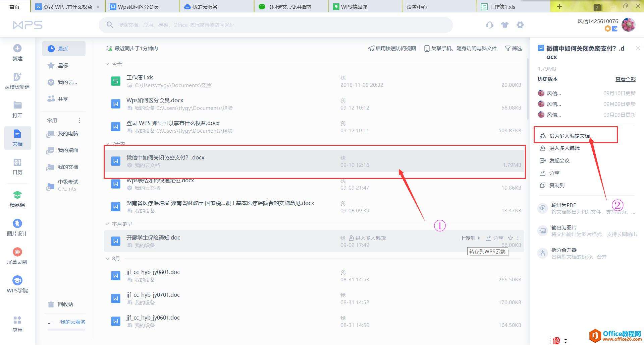Open WPS学院 academy icon
The image size is (644, 345).
[17, 280]
